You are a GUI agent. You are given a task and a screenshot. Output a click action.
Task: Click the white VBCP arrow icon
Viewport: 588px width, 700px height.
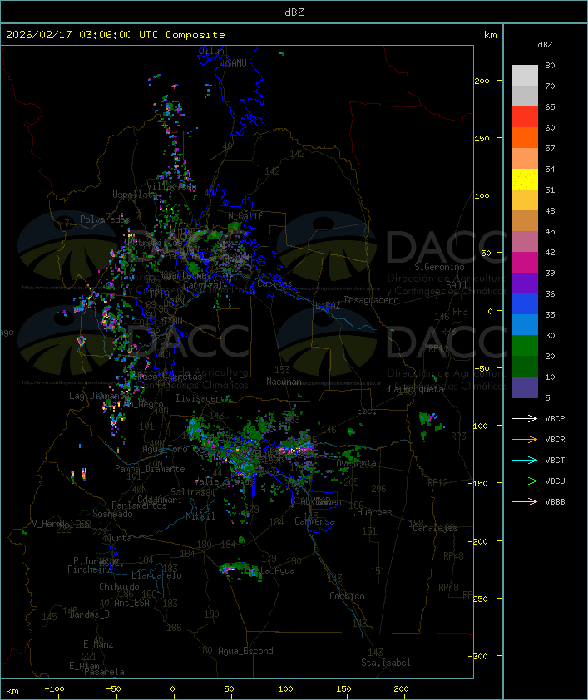click(525, 418)
